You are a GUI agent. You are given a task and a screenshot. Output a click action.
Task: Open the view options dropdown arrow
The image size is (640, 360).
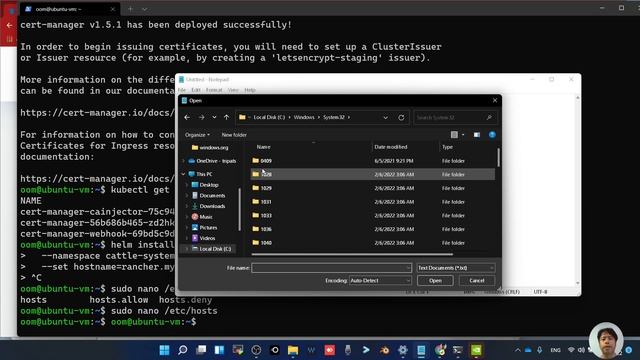pyautogui.click(x=463, y=135)
